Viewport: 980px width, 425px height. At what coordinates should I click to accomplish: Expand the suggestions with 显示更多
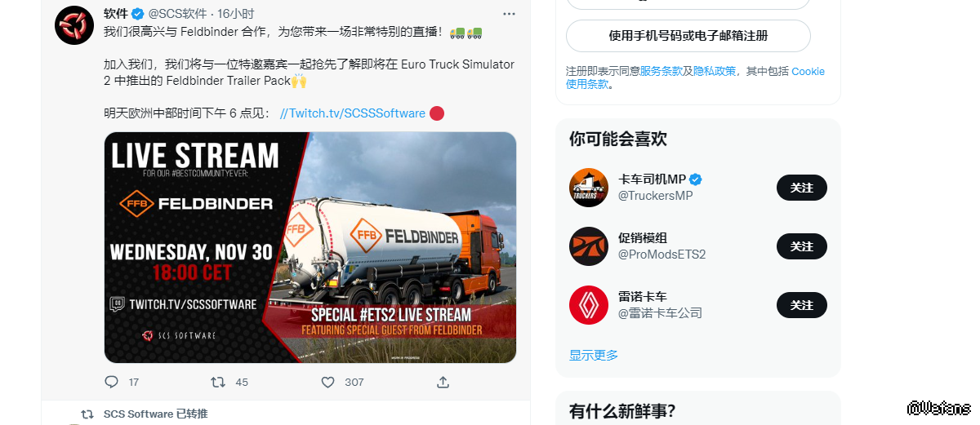(594, 355)
